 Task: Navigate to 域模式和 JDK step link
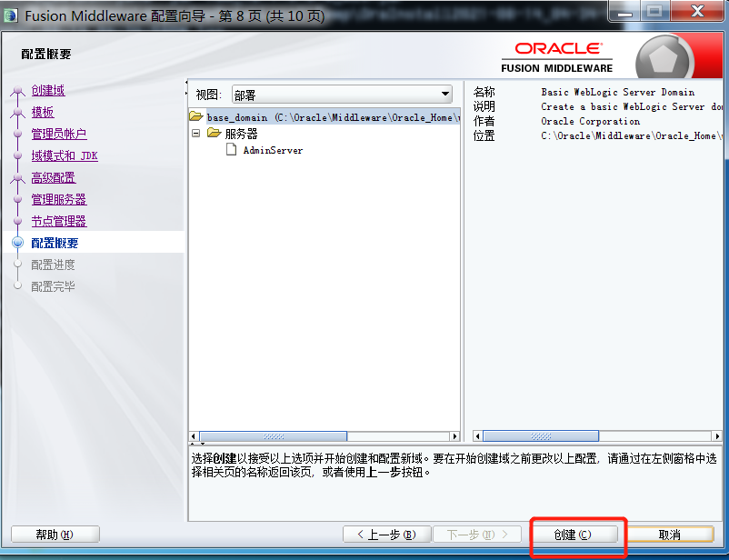65,155
